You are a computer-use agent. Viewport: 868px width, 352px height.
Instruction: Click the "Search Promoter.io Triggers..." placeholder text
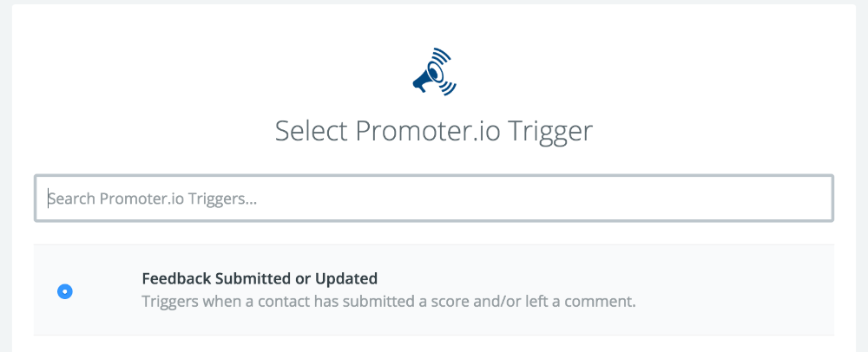[153, 199]
